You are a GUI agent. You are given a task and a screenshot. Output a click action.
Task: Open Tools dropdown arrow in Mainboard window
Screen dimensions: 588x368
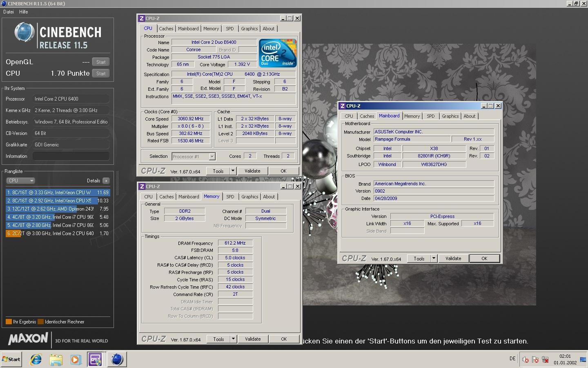pyautogui.click(x=434, y=258)
